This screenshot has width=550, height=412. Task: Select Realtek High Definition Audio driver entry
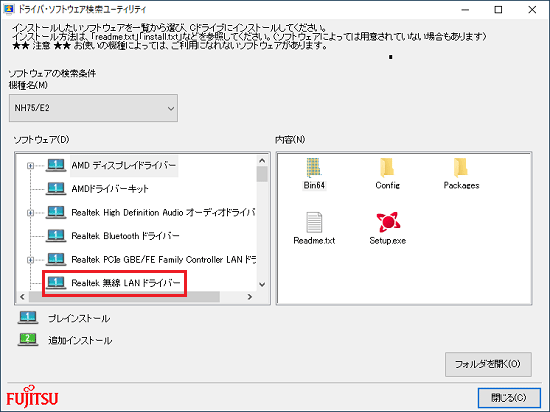163,212
